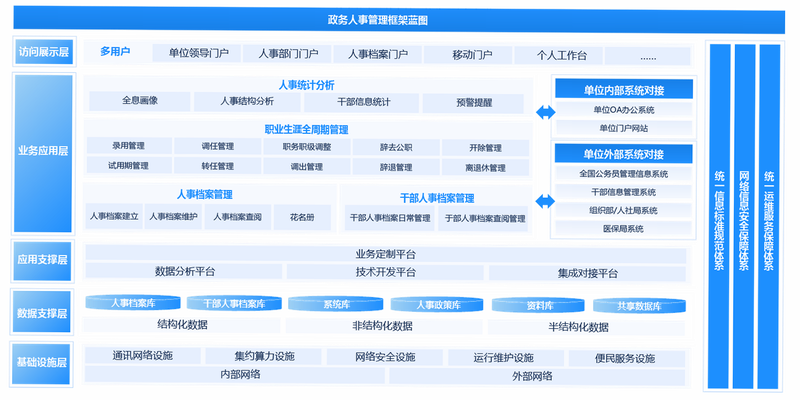This screenshot has width=800, height=400.
Task: Choose the 离退休管理 box
Action: 486,168
